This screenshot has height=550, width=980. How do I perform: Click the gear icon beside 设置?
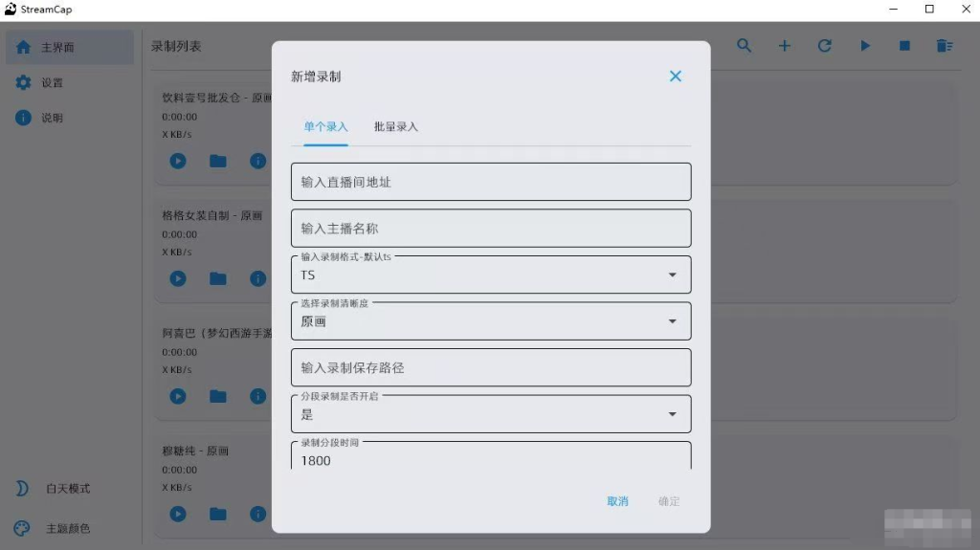[23, 82]
